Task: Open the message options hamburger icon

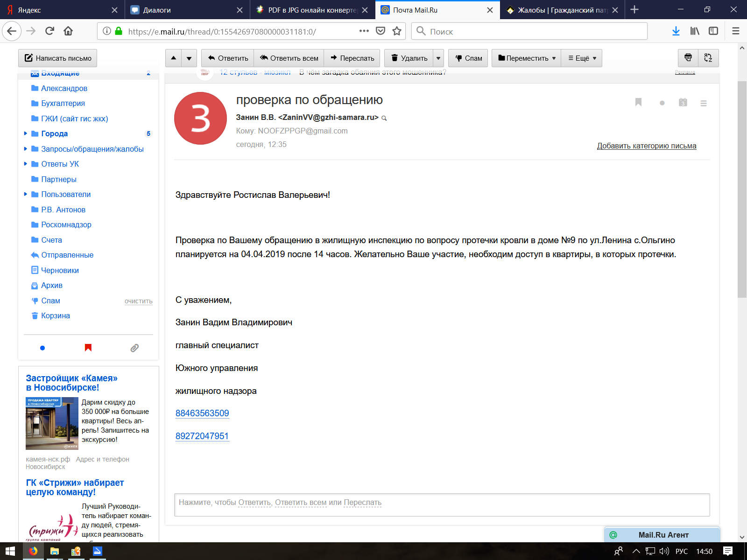Action: 704,103
